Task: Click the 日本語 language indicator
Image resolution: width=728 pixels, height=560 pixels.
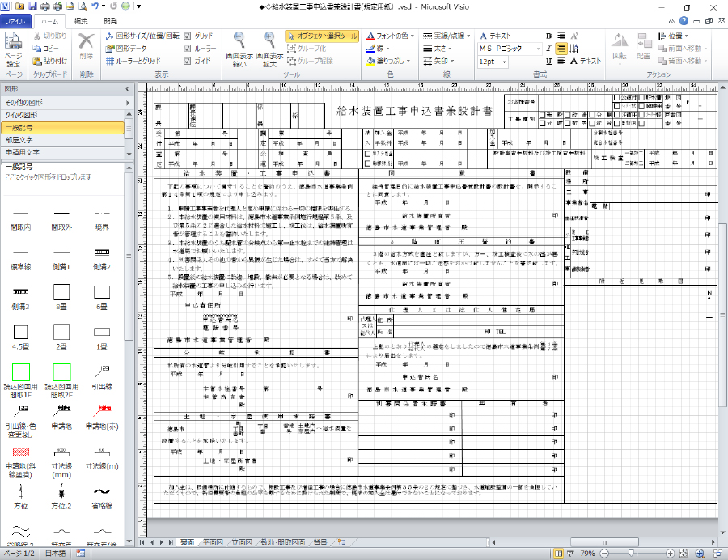Action: (x=55, y=554)
